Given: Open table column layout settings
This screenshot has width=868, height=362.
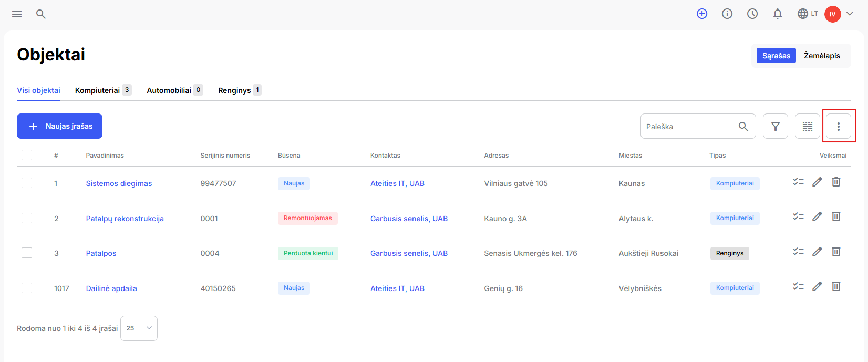Looking at the screenshot, I should 808,126.
